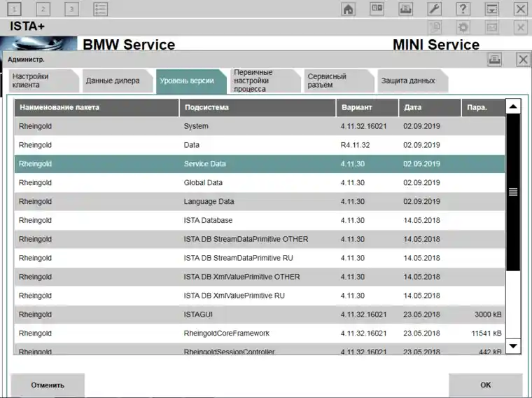The height and width of the screenshot is (398, 532).
Task: Open top toolbar printer icon
Action: click(405, 9)
